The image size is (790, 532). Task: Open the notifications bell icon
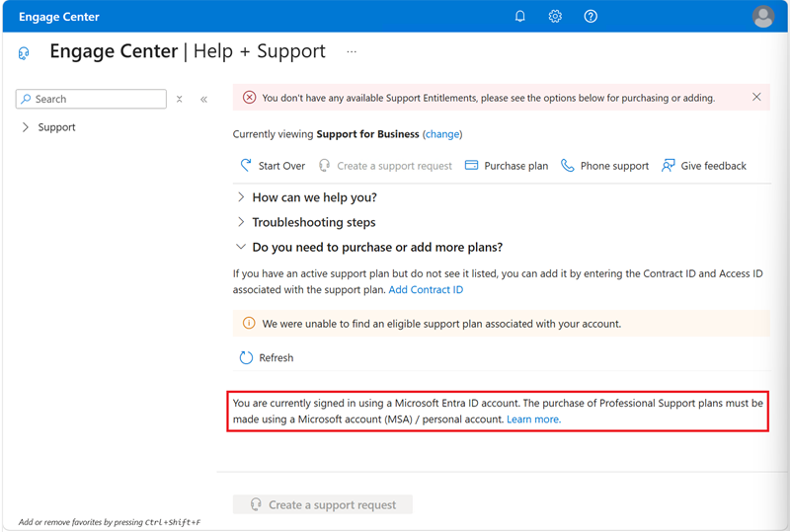520,16
